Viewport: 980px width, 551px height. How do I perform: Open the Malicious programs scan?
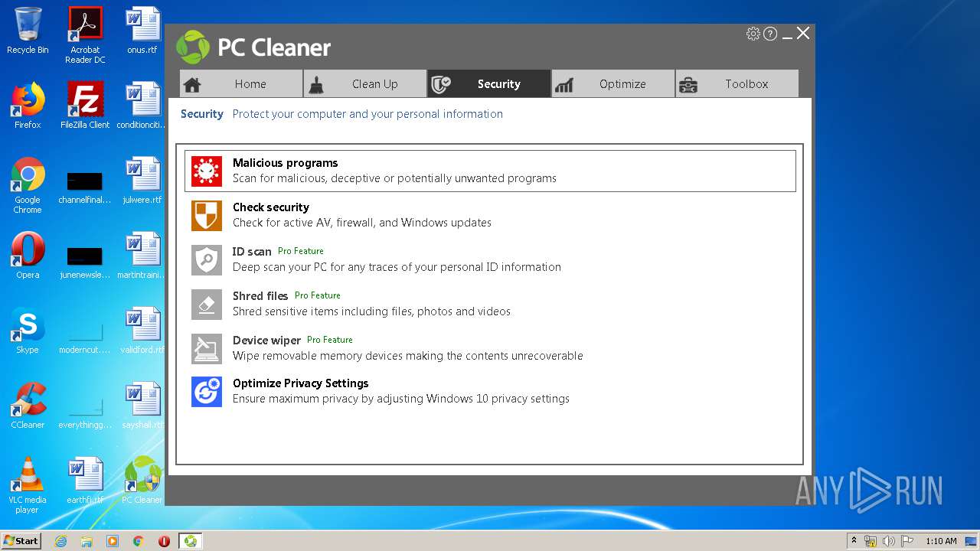pos(490,171)
